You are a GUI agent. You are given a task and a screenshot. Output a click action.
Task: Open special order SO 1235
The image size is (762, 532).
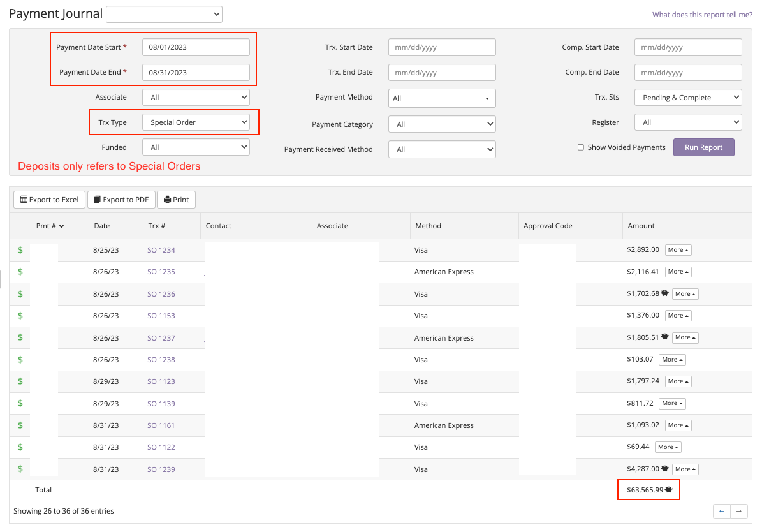click(x=161, y=271)
